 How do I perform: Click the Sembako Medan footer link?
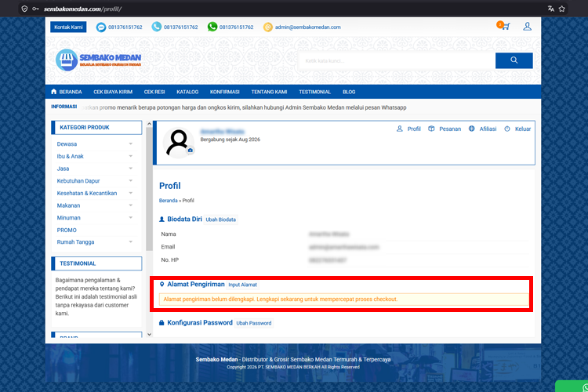click(x=216, y=359)
